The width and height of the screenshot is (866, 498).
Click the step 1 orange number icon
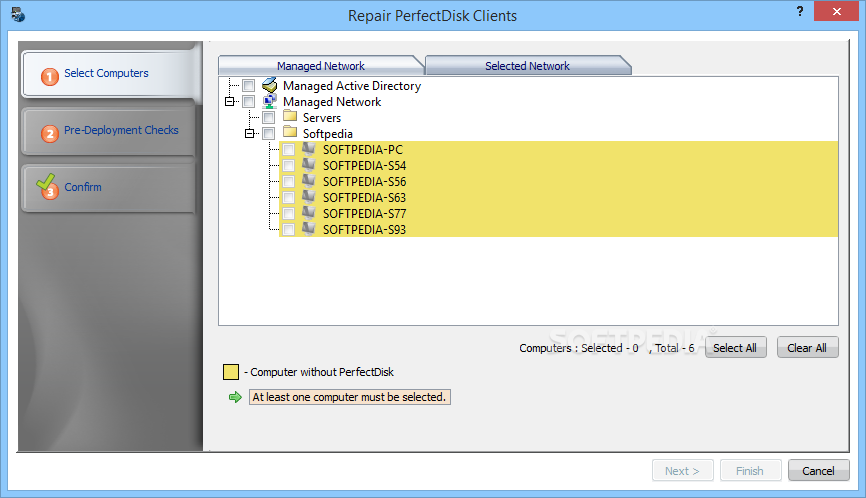[50, 76]
